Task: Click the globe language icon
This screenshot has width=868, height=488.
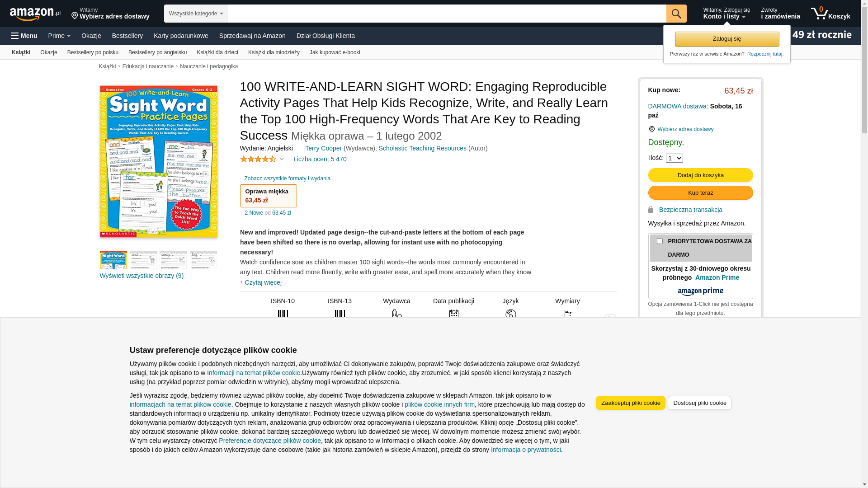Action: click(510, 314)
